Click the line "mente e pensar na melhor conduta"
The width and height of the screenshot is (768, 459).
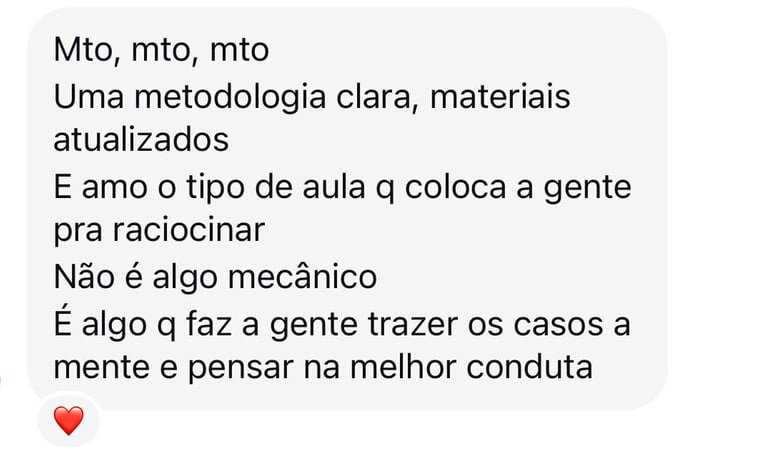click(323, 367)
